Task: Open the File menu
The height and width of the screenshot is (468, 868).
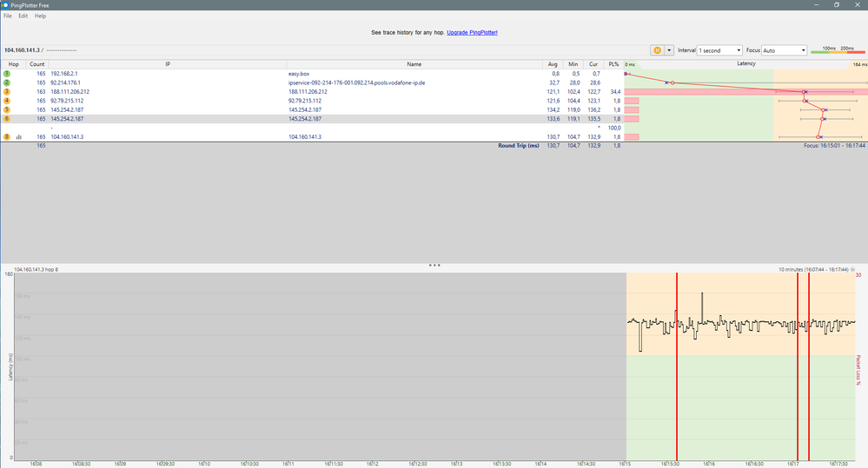Action: pos(8,16)
